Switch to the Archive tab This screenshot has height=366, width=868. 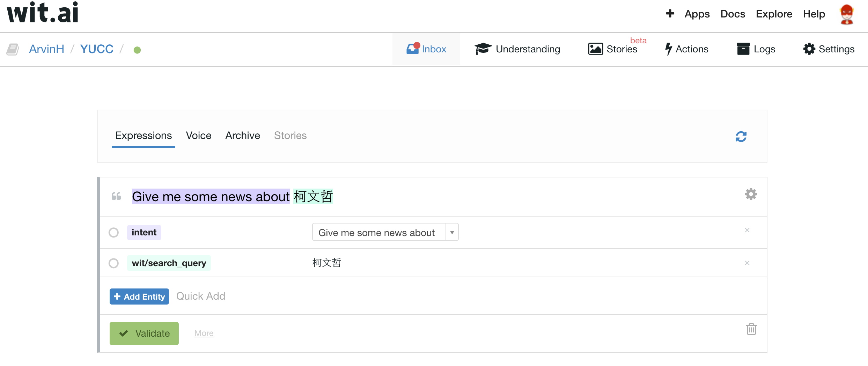pos(243,136)
